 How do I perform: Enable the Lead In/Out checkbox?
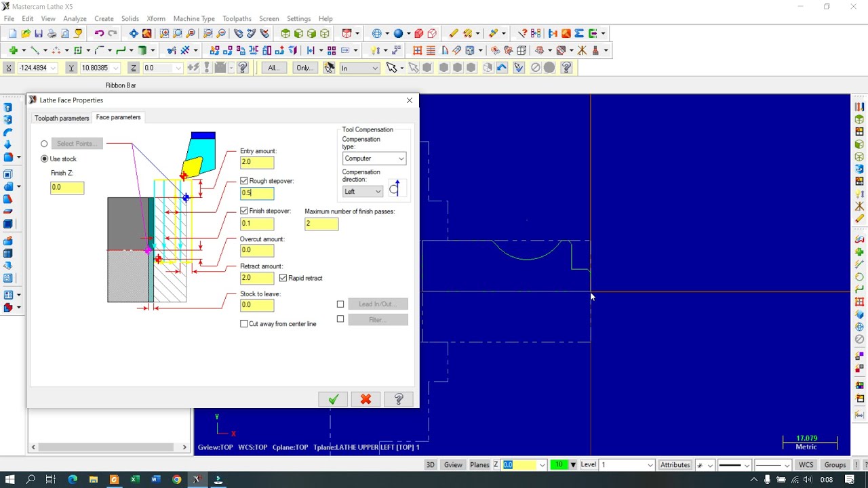[340, 304]
